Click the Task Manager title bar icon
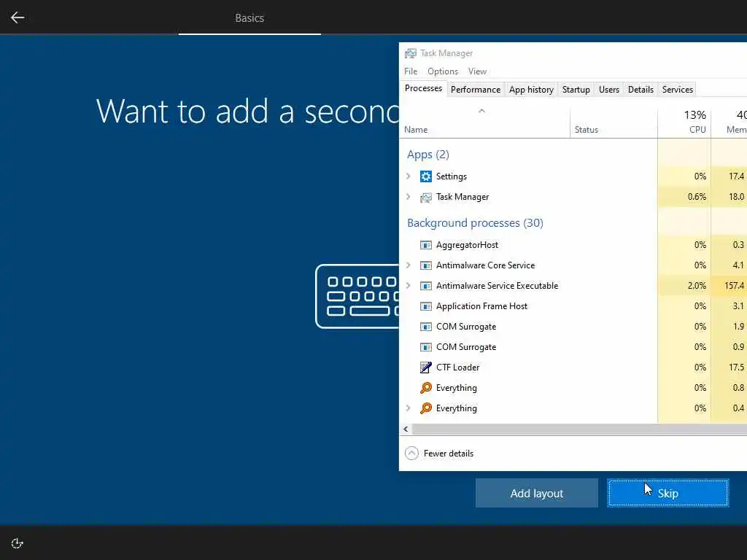Screen dimensions: 747x560 pyautogui.click(x=410, y=53)
